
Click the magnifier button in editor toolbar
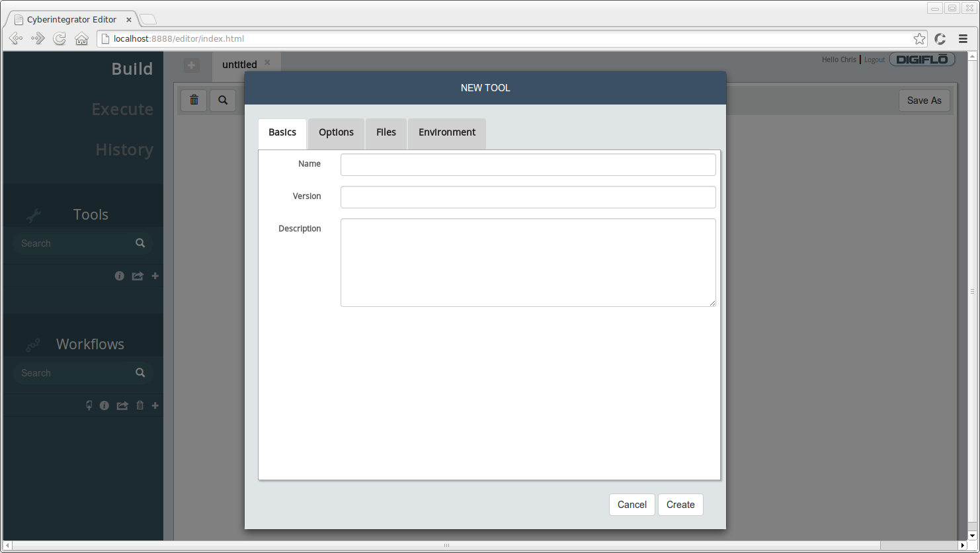(223, 100)
